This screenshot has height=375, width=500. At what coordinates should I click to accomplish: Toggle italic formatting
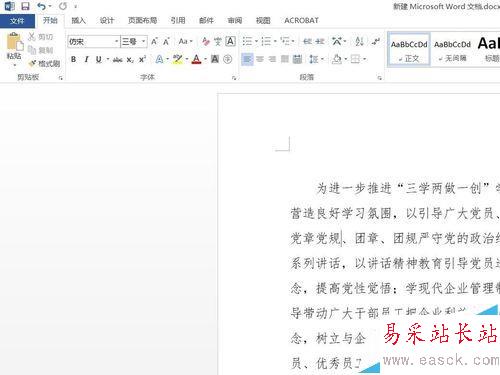pos(86,59)
